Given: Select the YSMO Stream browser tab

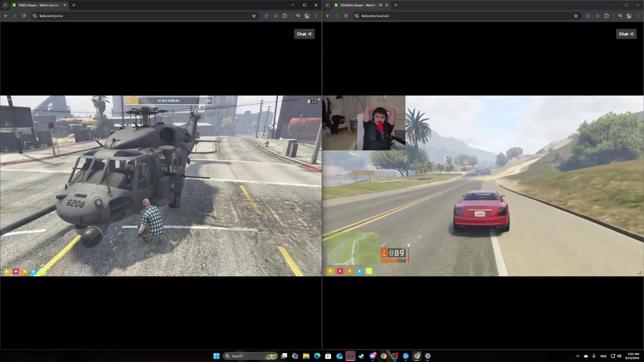Looking at the screenshot, I should tap(39, 5).
